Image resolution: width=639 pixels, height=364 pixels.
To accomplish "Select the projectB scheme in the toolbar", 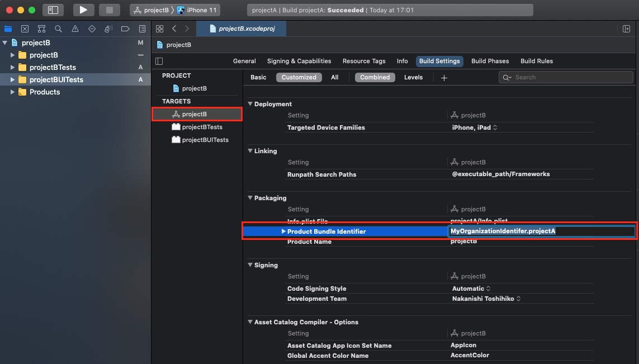I will (151, 10).
